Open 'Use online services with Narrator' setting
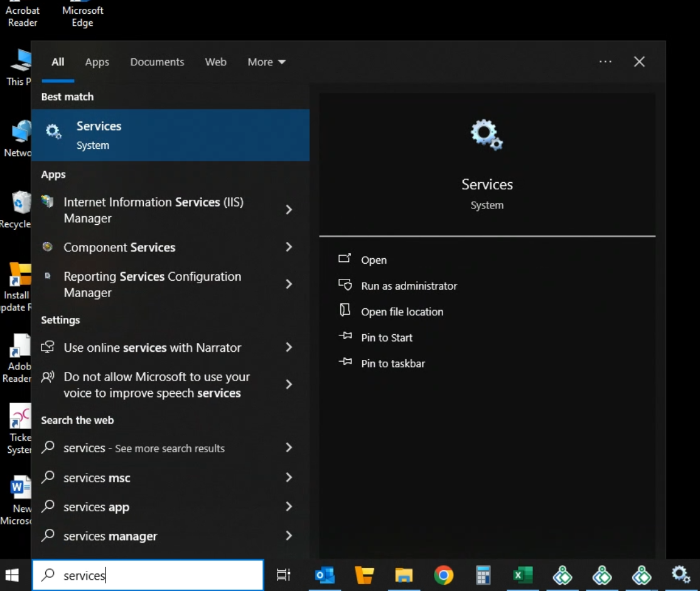700x591 pixels. click(x=152, y=347)
